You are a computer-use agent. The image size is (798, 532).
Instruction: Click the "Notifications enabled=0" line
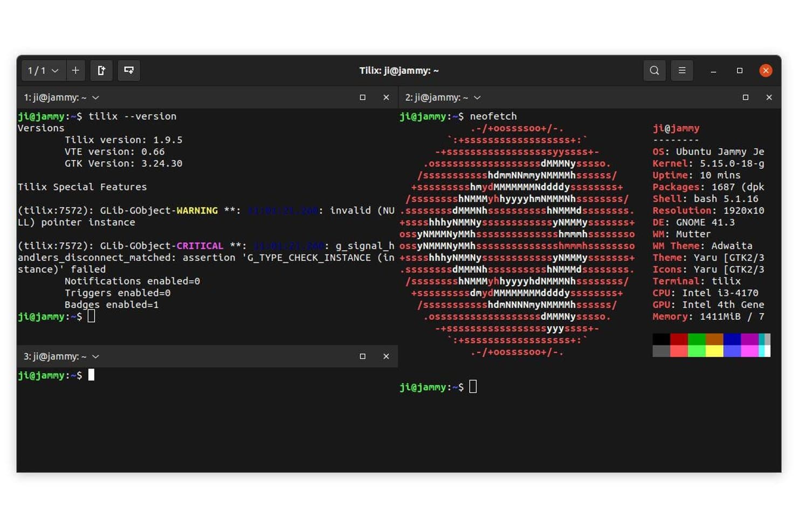pyautogui.click(x=133, y=281)
